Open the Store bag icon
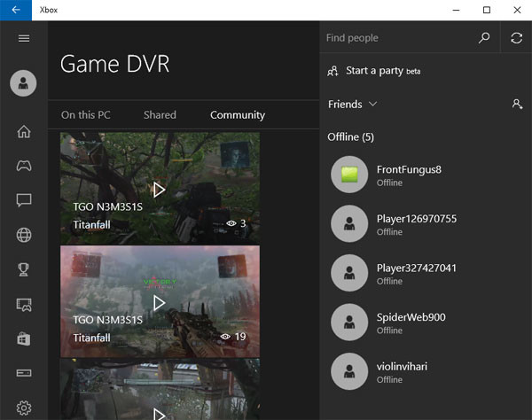 pos(24,338)
